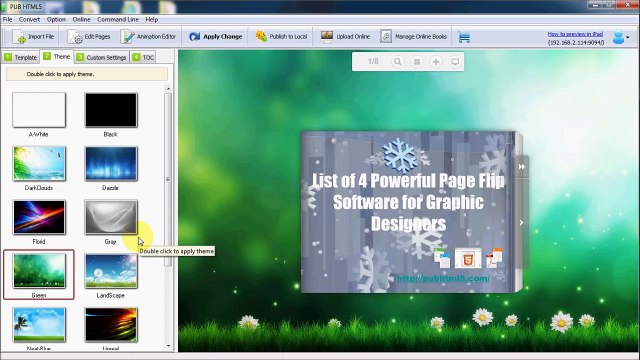
Task: Open the How to preview in iPad link
Action: tap(575, 34)
